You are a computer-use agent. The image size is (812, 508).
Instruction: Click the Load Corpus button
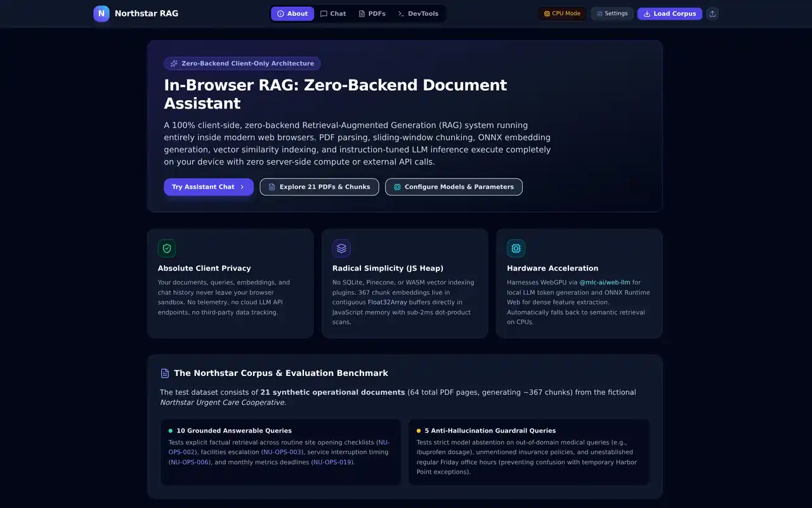669,13
